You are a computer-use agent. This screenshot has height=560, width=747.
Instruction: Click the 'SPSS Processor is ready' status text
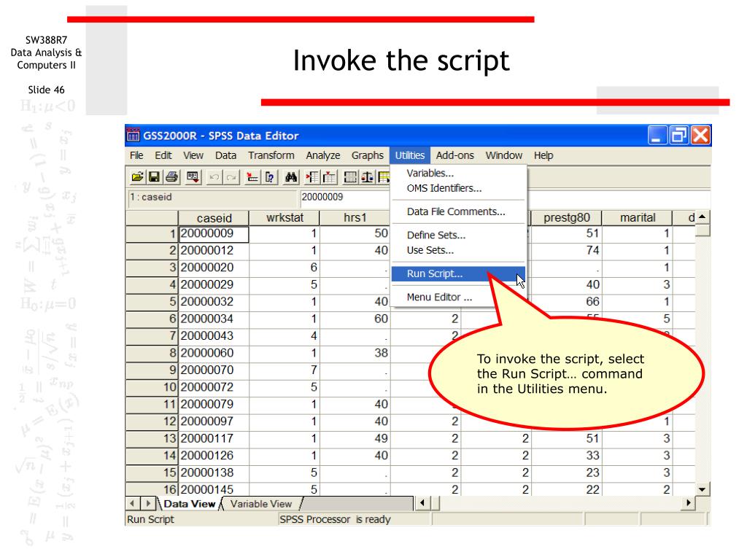click(336, 519)
